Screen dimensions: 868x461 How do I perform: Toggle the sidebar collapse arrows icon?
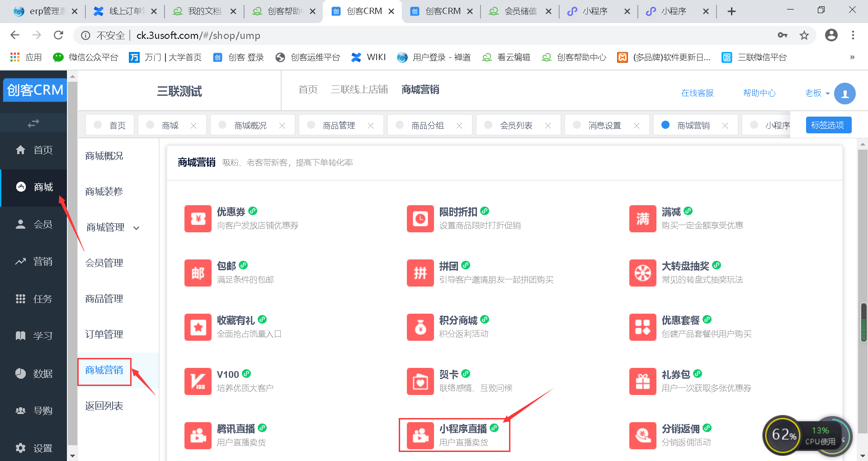[x=33, y=123]
